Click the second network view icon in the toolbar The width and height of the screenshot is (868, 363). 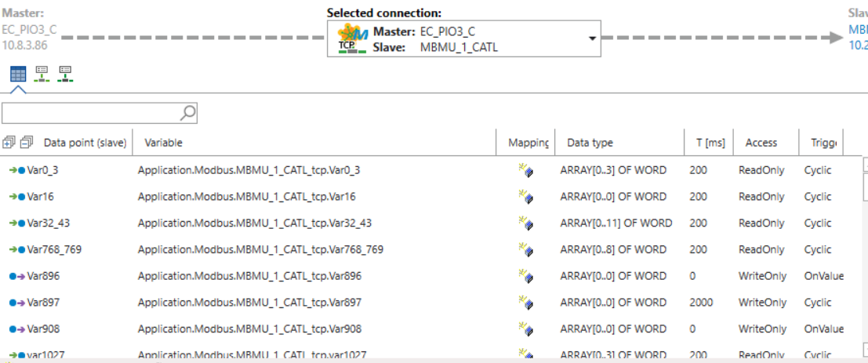point(42,74)
